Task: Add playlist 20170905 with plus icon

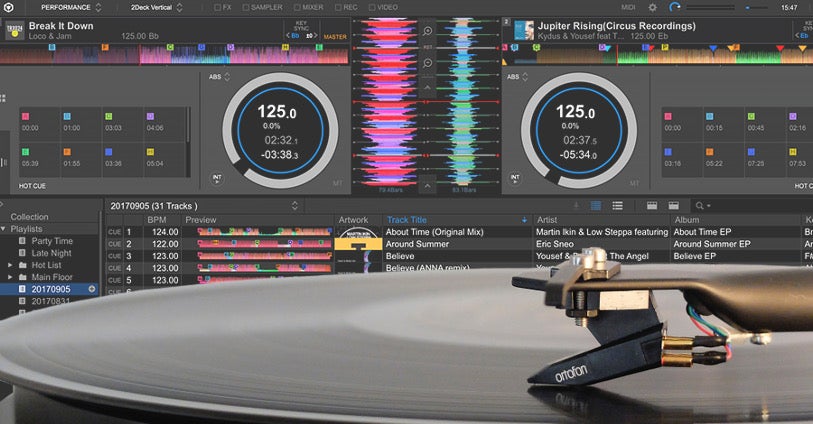Action: pyautogui.click(x=92, y=289)
